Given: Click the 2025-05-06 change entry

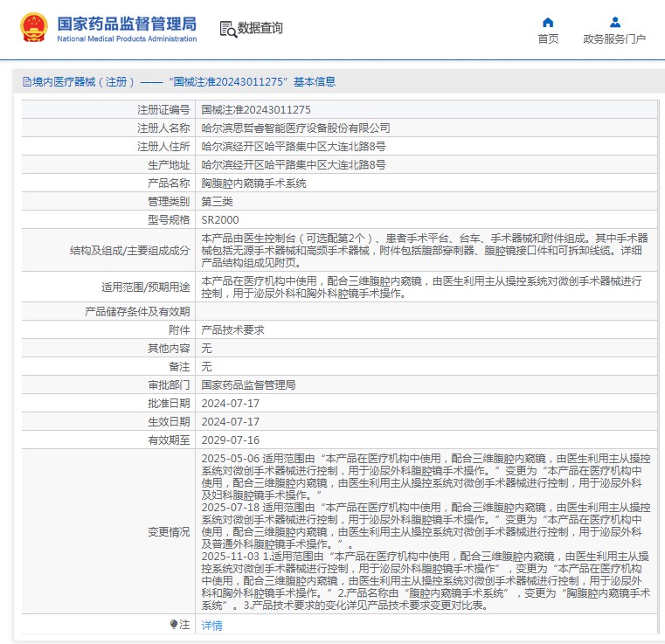Looking at the screenshot, I should [x=426, y=476].
